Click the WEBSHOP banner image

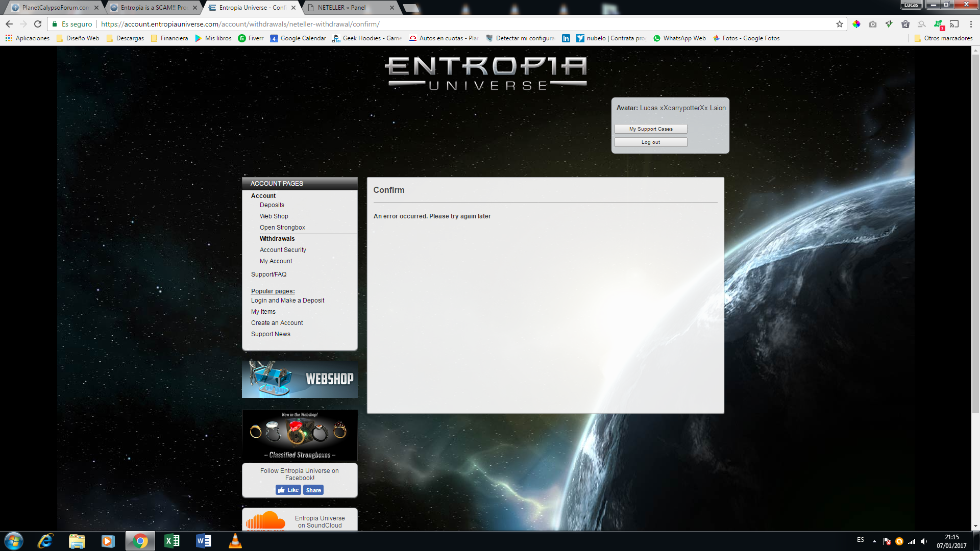point(300,379)
